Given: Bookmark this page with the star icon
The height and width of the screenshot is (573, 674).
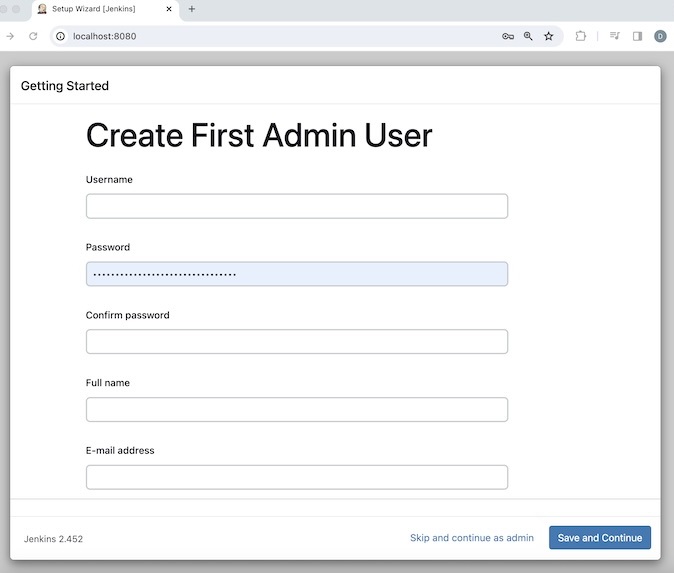Looking at the screenshot, I should pos(549,36).
